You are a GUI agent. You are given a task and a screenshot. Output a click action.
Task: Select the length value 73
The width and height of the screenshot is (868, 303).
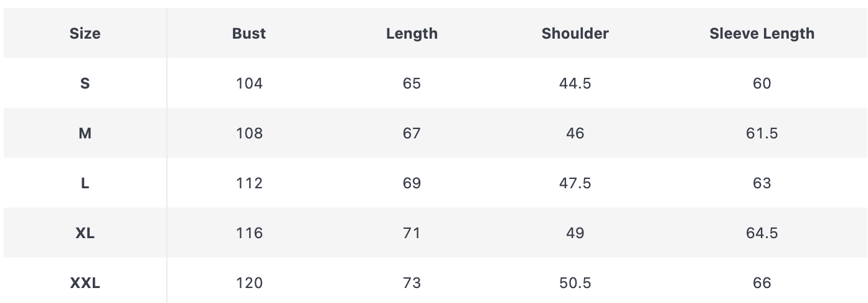(412, 283)
